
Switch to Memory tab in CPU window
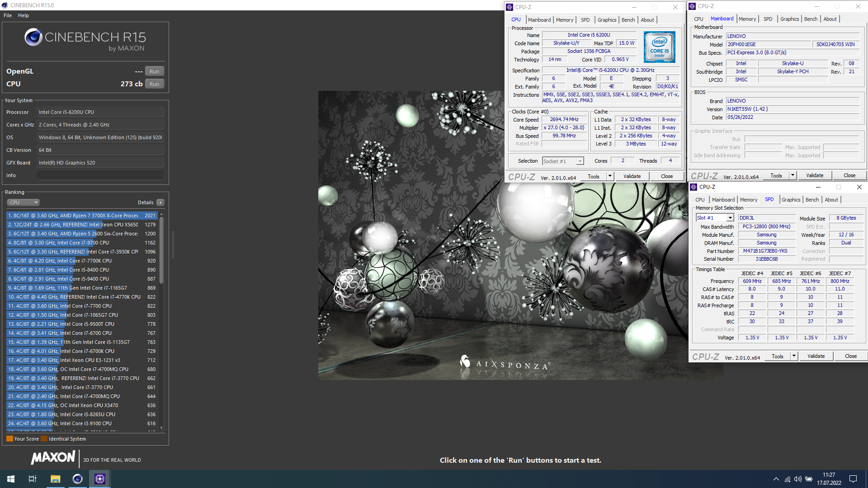[565, 20]
